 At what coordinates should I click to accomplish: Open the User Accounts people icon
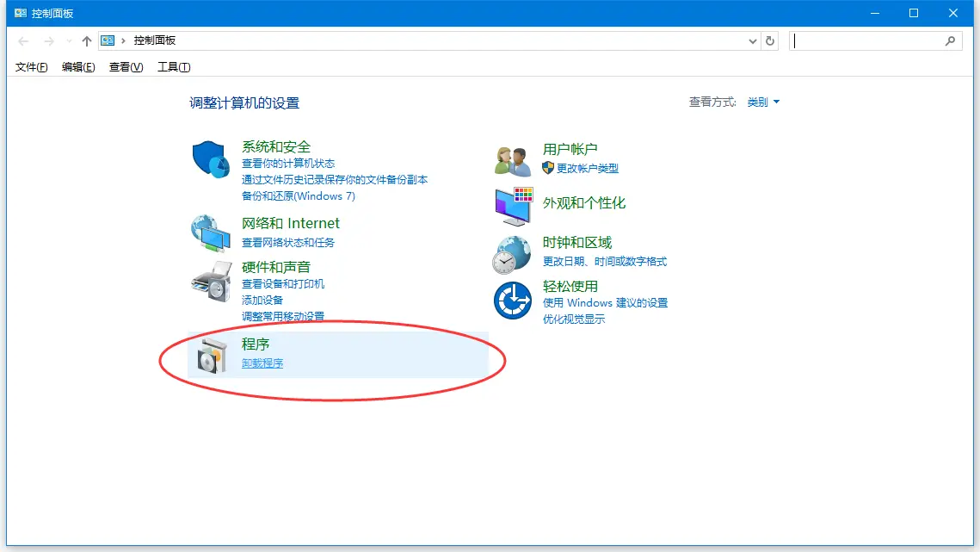coord(513,162)
